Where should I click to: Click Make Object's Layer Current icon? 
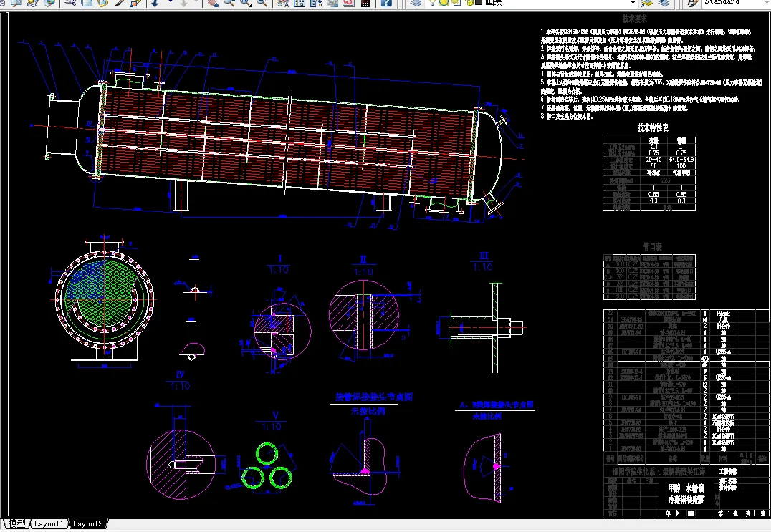(646, 2)
